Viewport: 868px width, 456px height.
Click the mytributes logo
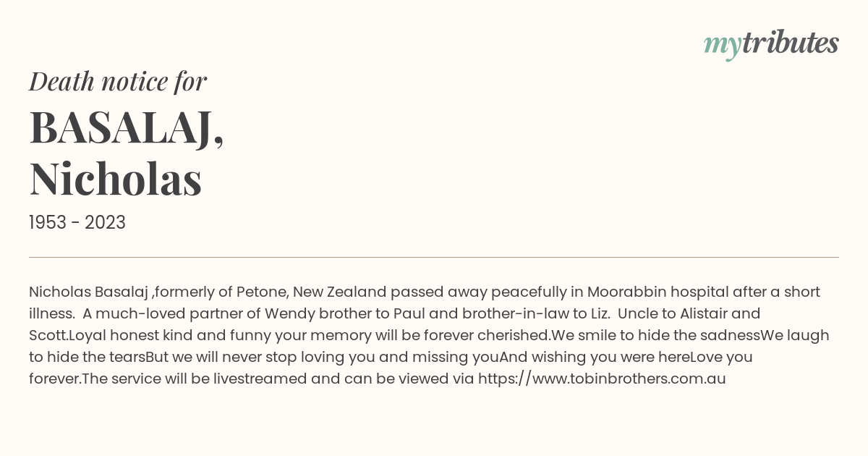771,43
